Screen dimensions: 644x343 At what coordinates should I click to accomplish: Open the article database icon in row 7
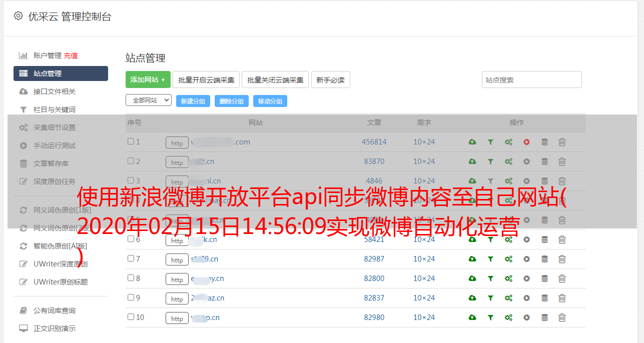544,259
